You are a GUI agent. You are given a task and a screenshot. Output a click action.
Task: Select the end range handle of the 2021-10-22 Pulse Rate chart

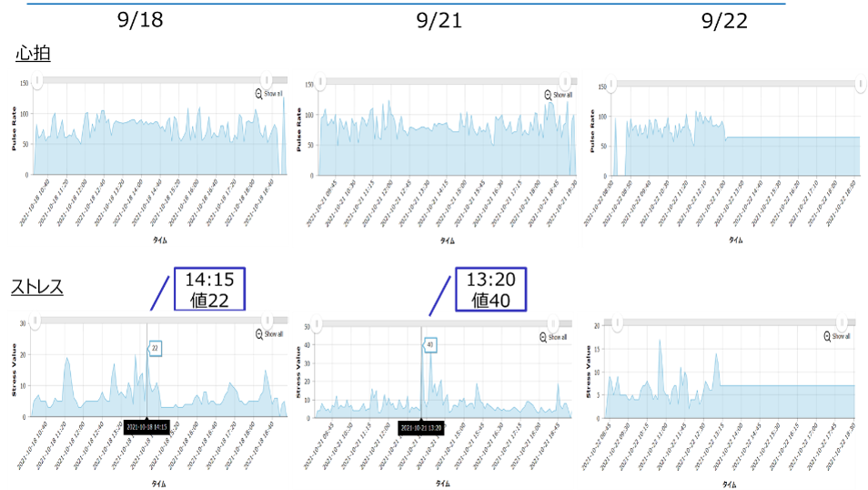pos(859,85)
